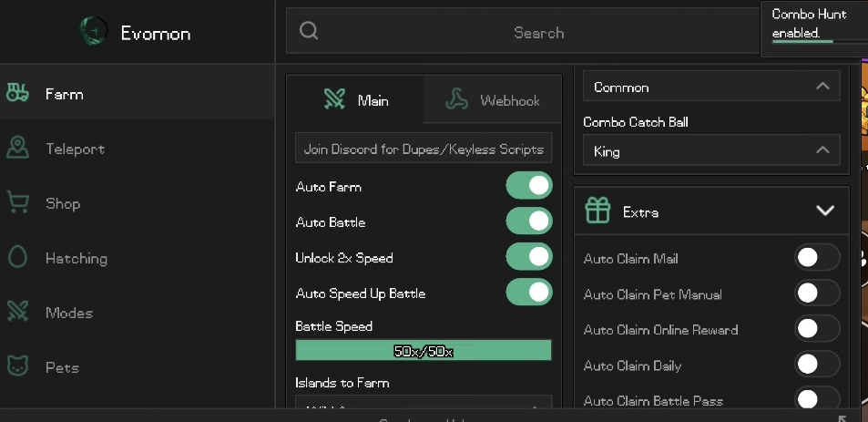
Task: Click the Evomon title text
Action: [156, 33]
